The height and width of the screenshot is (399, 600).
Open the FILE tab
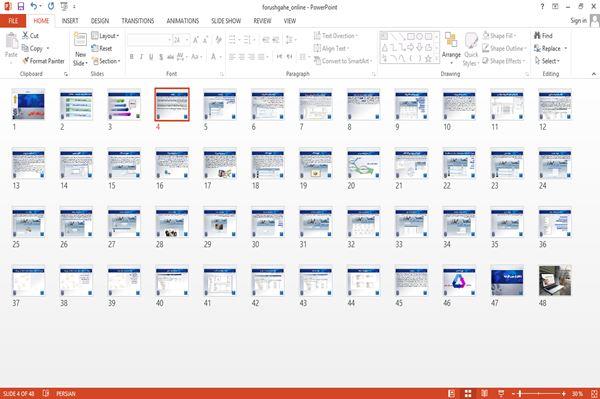pyautogui.click(x=13, y=21)
